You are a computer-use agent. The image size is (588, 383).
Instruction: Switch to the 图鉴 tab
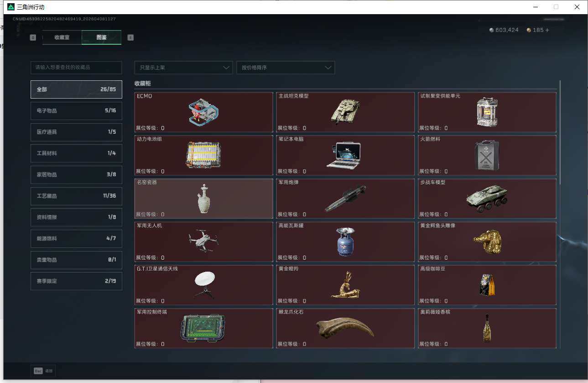[x=101, y=37]
